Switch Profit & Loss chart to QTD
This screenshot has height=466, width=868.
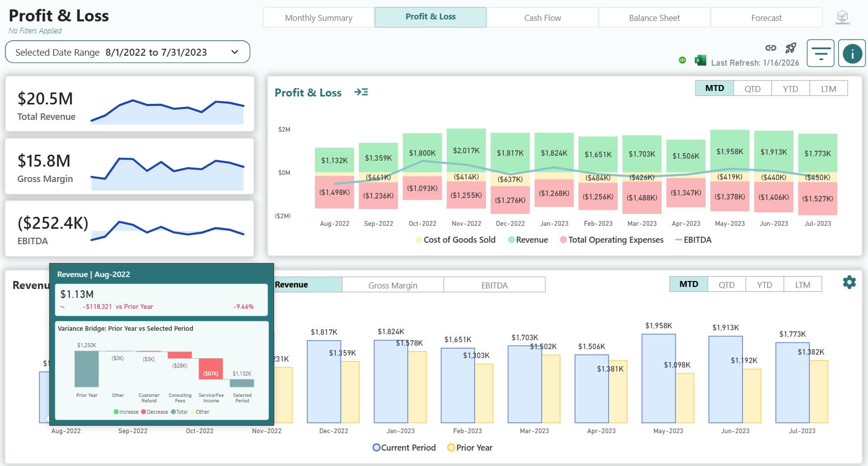pos(752,89)
